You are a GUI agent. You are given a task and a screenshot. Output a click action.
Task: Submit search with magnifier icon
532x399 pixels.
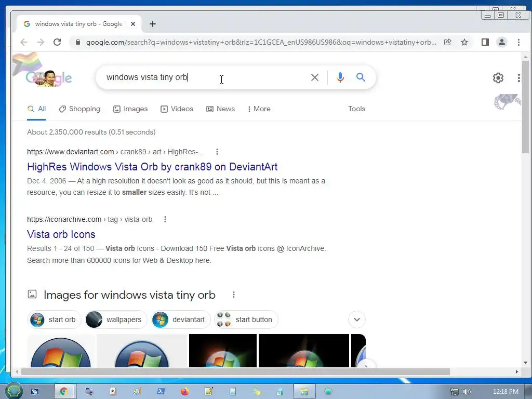click(361, 77)
